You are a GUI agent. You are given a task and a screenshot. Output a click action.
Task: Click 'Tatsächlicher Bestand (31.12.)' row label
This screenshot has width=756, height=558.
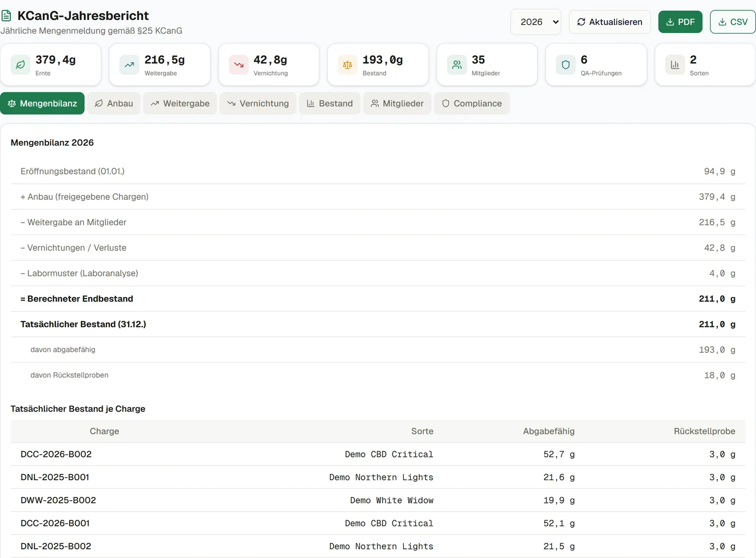click(83, 324)
